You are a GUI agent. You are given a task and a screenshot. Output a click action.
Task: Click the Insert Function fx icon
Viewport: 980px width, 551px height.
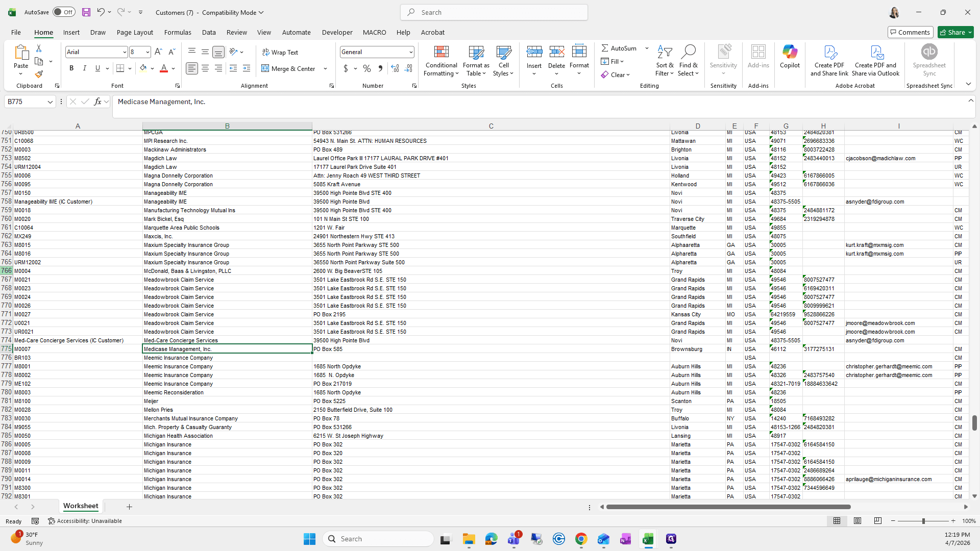click(x=97, y=102)
